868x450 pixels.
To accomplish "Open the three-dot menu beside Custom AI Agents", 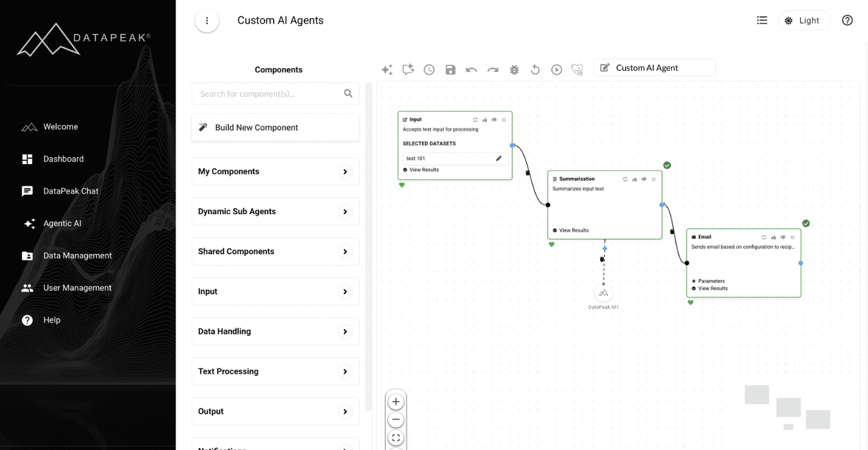I will (207, 21).
